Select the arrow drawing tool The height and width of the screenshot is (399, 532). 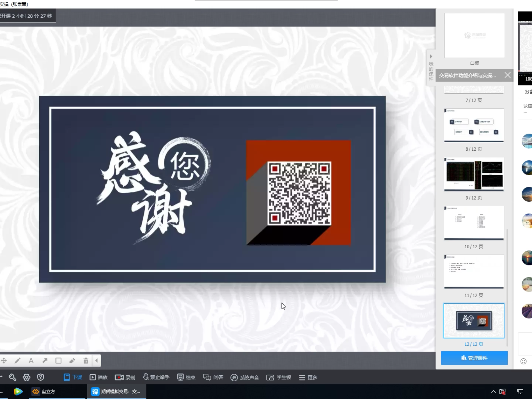click(x=45, y=361)
